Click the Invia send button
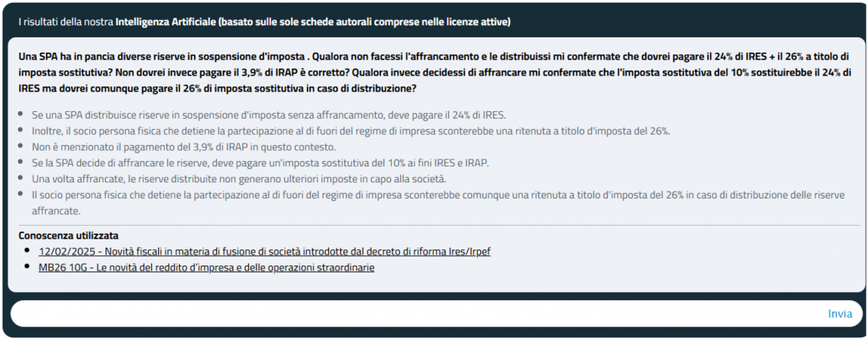 pyautogui.click(x=840, y=314)
